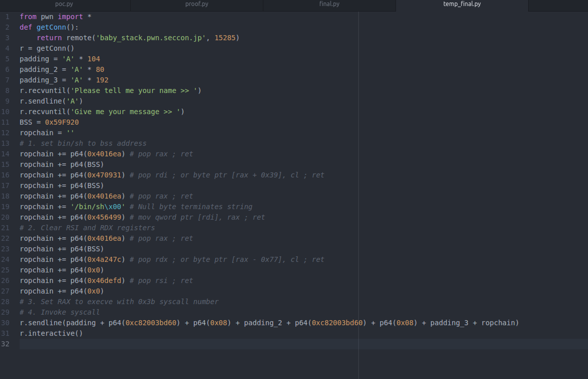Switch to the proof.py tab
This screenshot has width=588, height=379.
click(197, 4)
